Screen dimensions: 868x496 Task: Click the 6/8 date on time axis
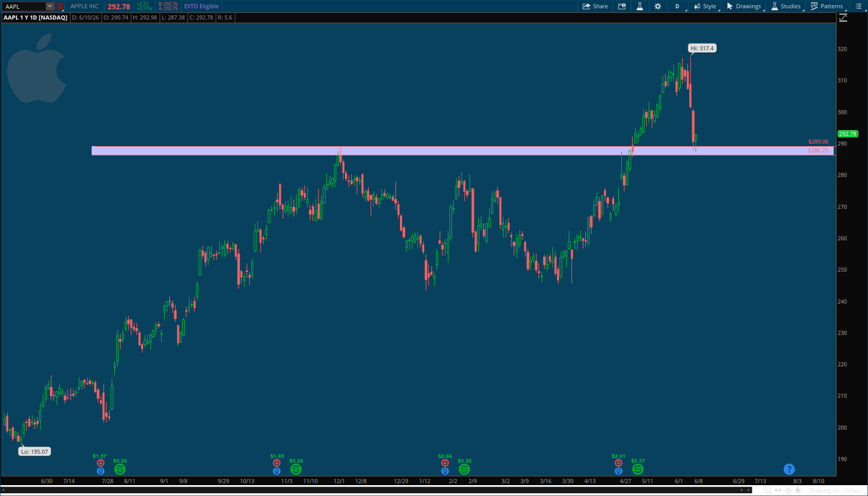697,481
